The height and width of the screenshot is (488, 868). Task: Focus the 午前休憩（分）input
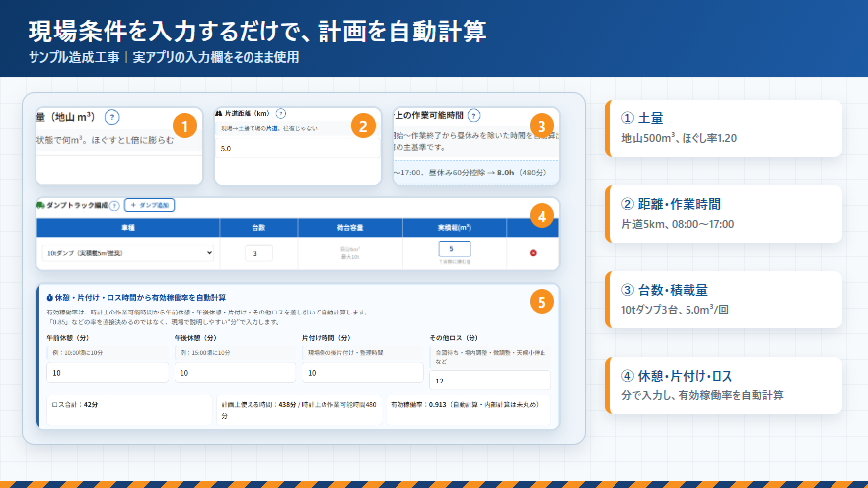coord(108,373)
